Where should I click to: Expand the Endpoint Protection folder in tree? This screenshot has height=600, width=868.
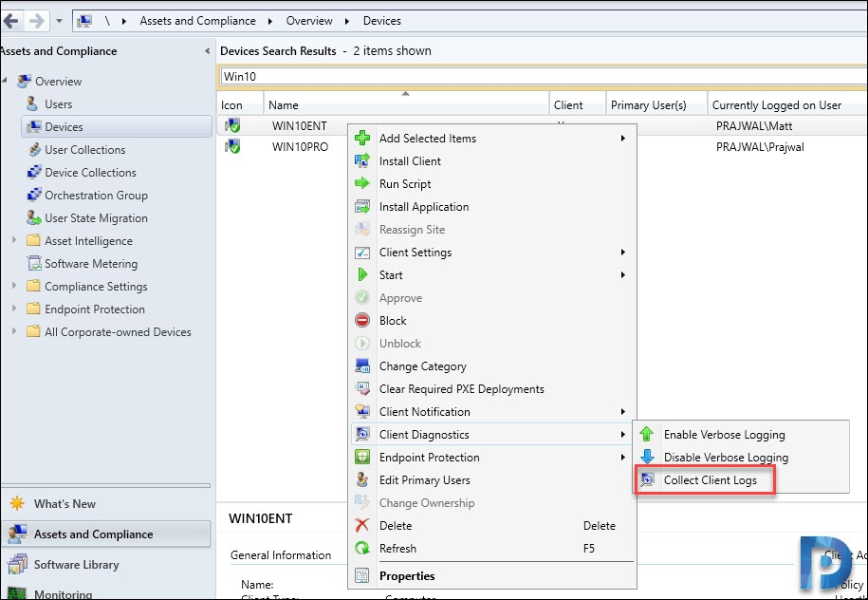pos(15,308)
